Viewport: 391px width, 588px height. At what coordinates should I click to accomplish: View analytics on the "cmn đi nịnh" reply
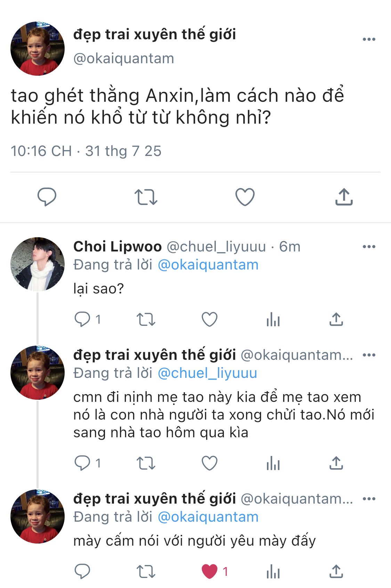(273, 463)
